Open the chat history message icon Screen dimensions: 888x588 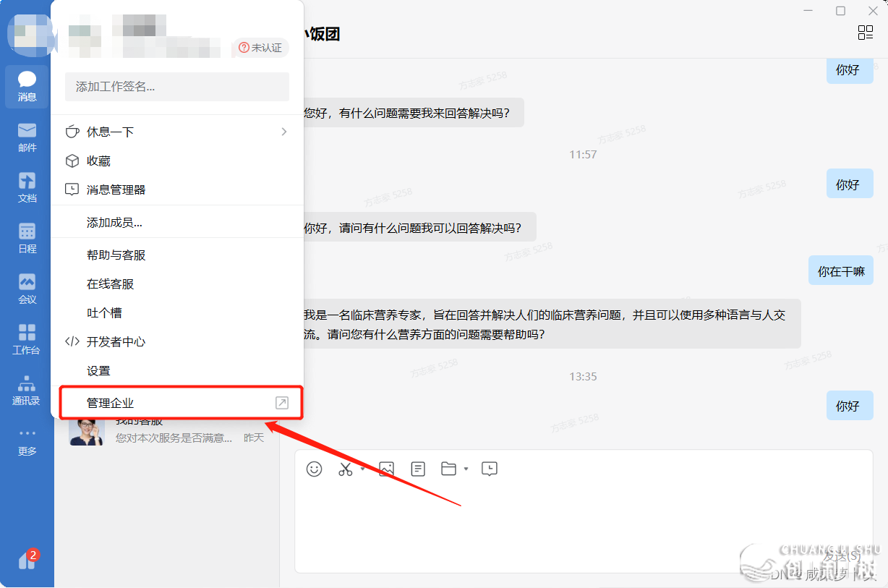pyautogui.click(x=490, y=469)
